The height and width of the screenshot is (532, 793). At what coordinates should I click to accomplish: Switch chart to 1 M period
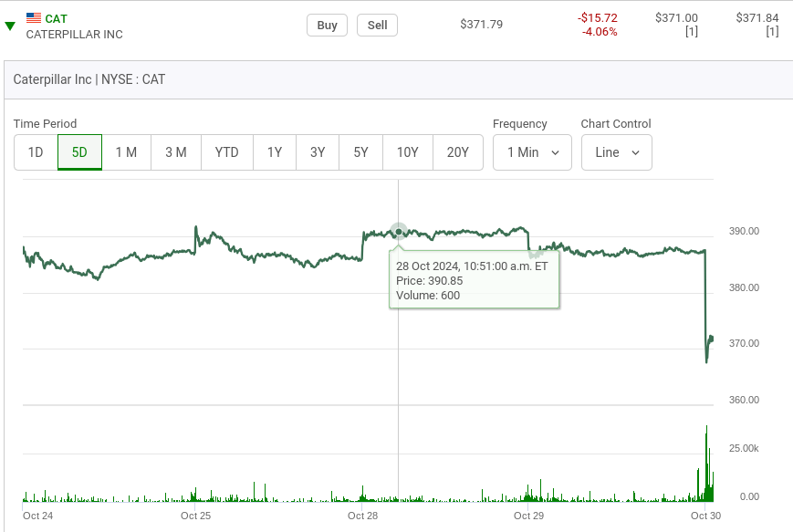point(126,152)
